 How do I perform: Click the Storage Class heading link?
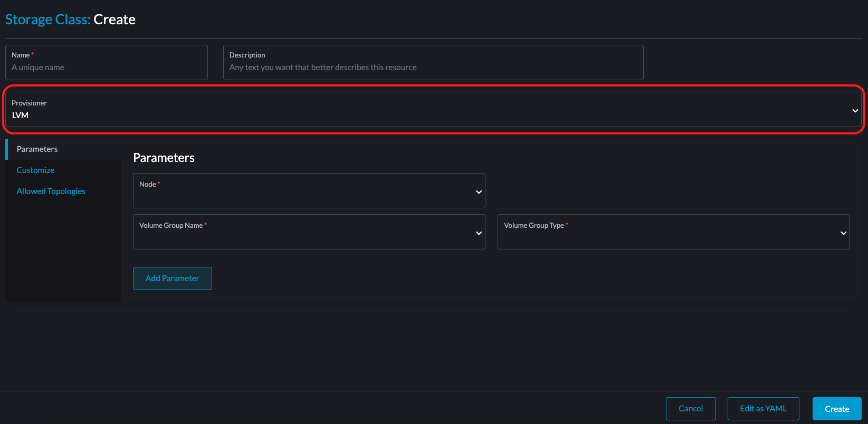coord(47,19)
